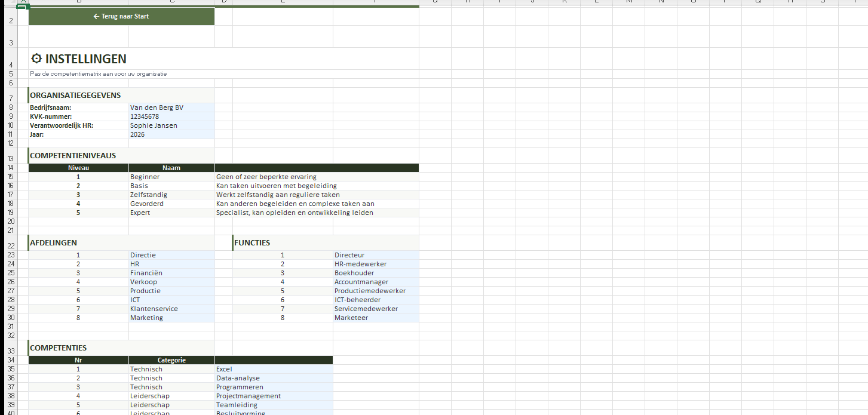Image resolution: width=868 pixels, height=415 pixels.
Task: Select row 2 via its row header
Action: [11, 21]
